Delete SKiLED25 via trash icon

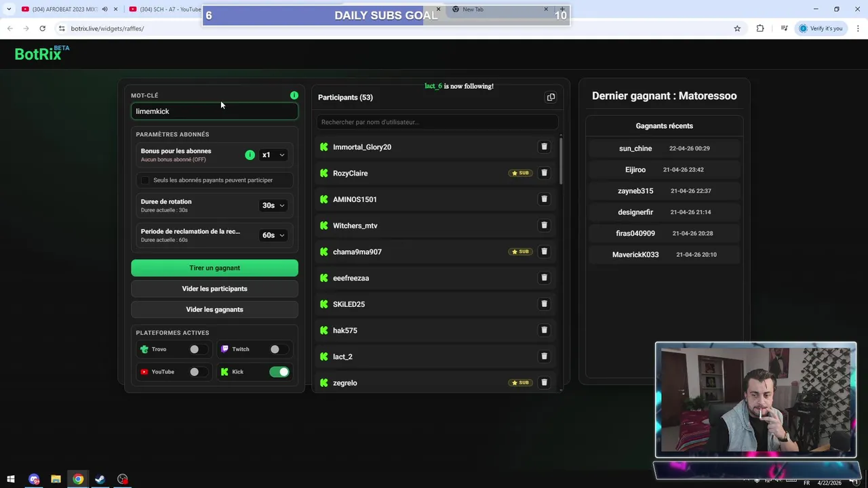(x=544, y=304)
